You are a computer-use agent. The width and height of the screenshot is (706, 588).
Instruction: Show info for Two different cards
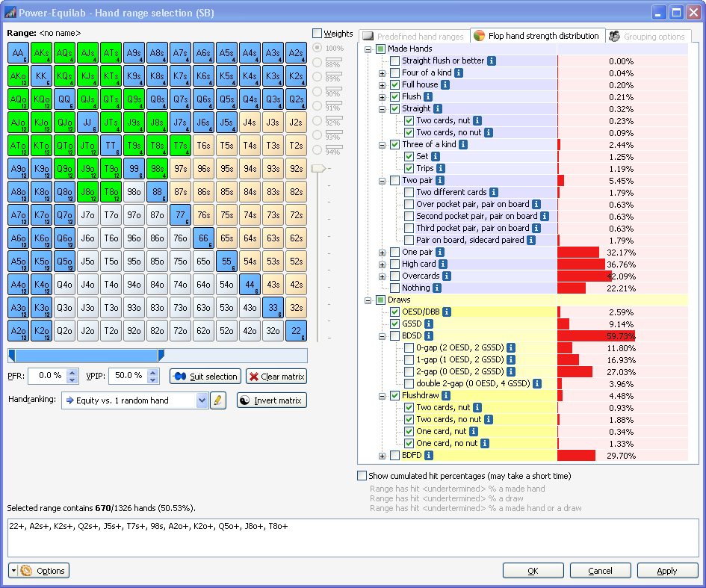click(x=494, y=192)
